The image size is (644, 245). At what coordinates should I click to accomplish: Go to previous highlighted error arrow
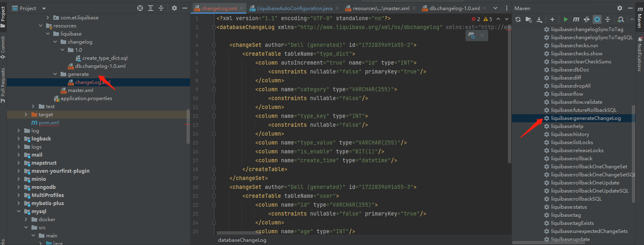click(x=498, y=19)
